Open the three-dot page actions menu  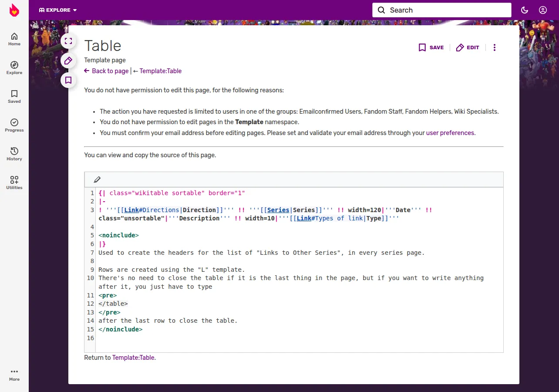(494, 47)
